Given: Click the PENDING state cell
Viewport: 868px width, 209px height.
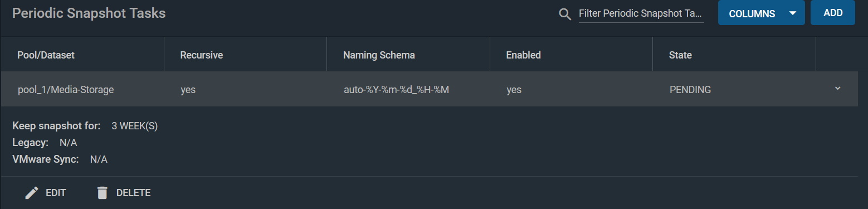Looking at the screenshot, I should click(x=690, y=89).
